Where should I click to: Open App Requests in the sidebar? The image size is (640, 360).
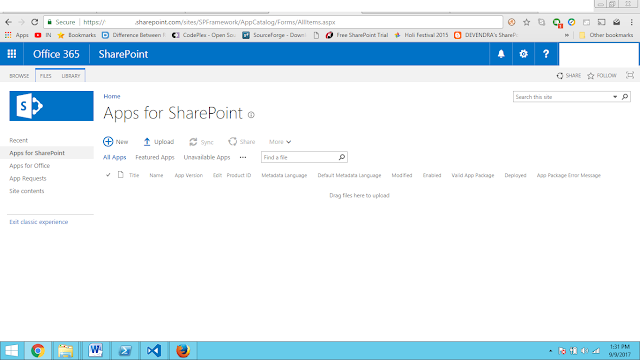click(x=28, y=178)
